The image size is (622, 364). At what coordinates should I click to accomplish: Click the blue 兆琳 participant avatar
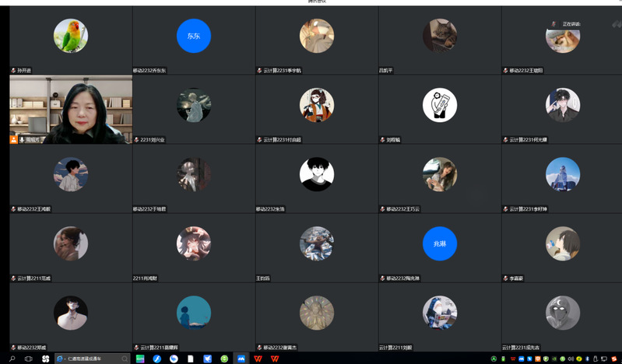pyautogui.click(x=440, y=243)
